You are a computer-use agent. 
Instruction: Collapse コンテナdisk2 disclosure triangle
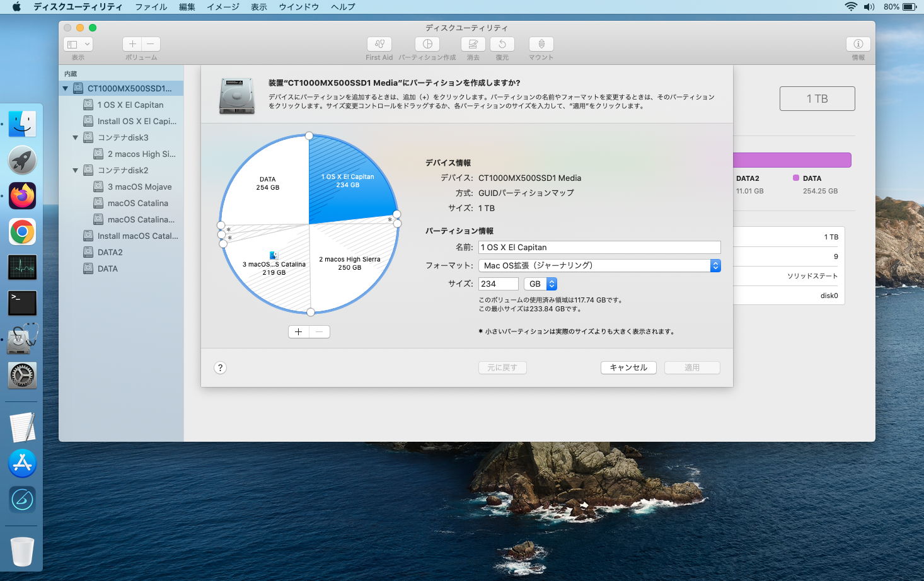click(x=75, y=171)
